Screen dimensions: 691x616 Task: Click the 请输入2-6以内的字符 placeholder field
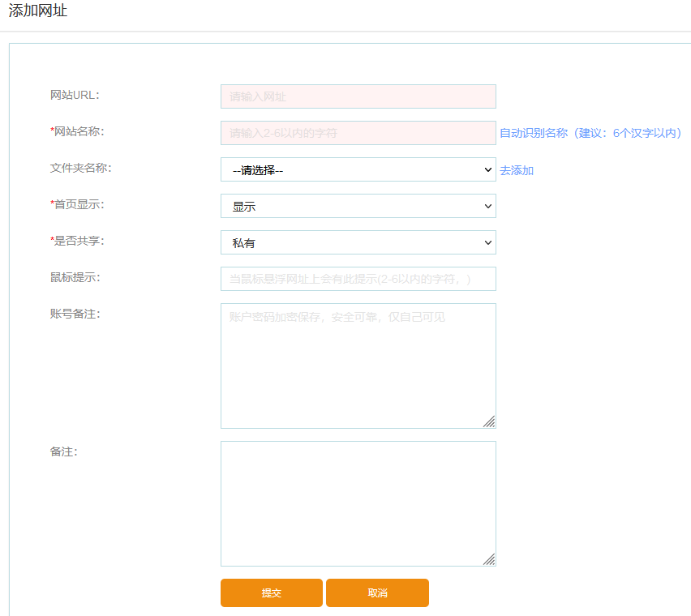point(358,132)
